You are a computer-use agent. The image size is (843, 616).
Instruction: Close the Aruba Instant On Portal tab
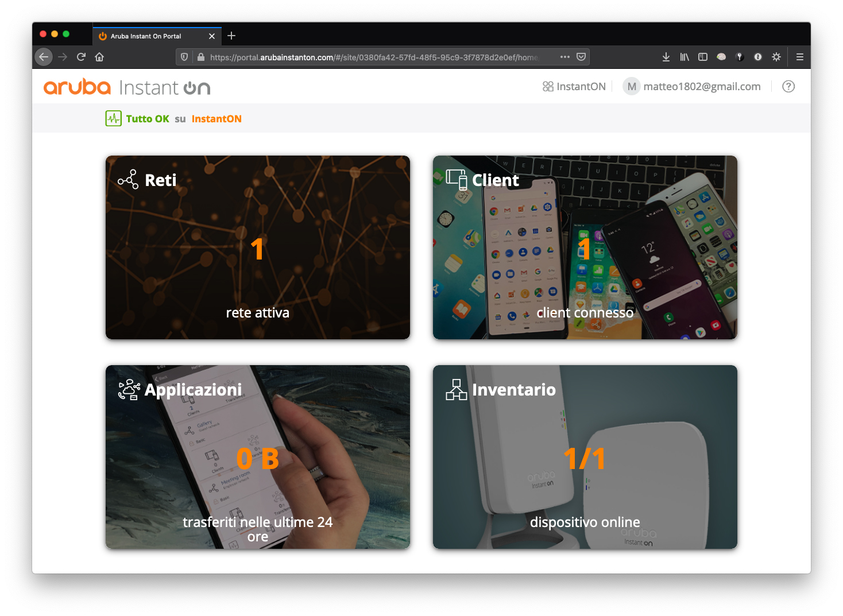click(212, 36)
